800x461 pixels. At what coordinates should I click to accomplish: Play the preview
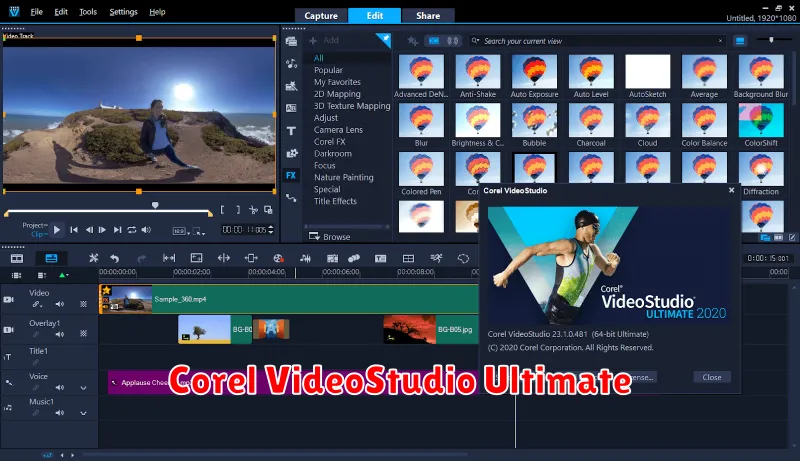(x=57, y=230)
